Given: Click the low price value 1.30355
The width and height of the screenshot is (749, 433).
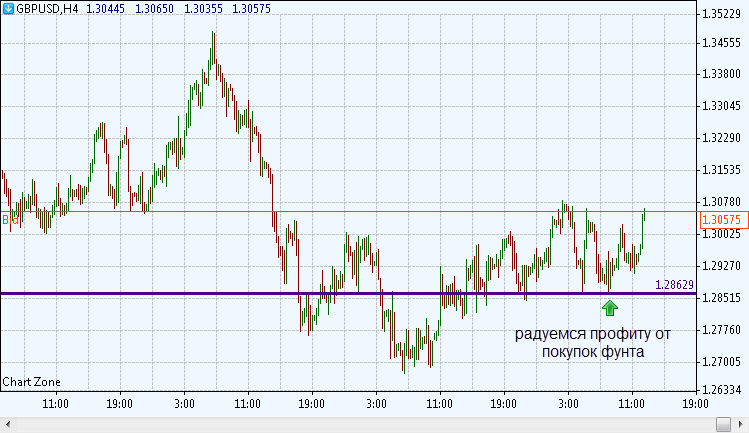Looking at the screenshot, I should [x=203, y=9].
